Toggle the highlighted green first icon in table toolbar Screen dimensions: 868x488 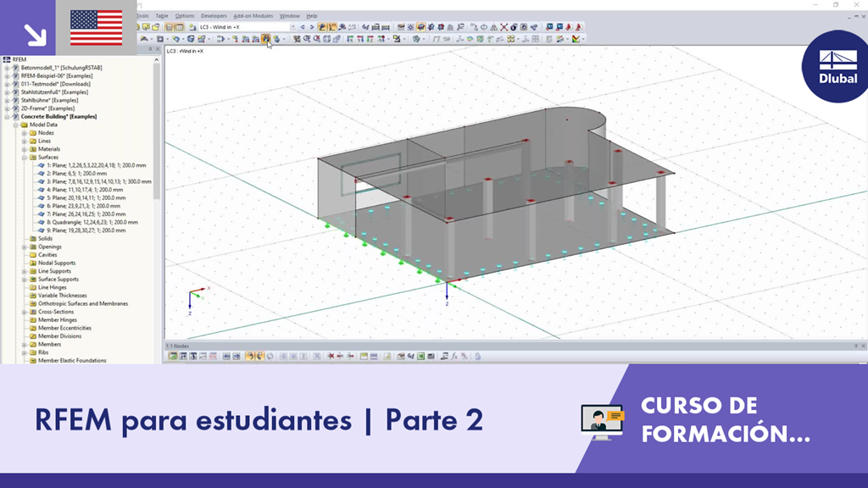pyautogui.click(x=173, y=357)
